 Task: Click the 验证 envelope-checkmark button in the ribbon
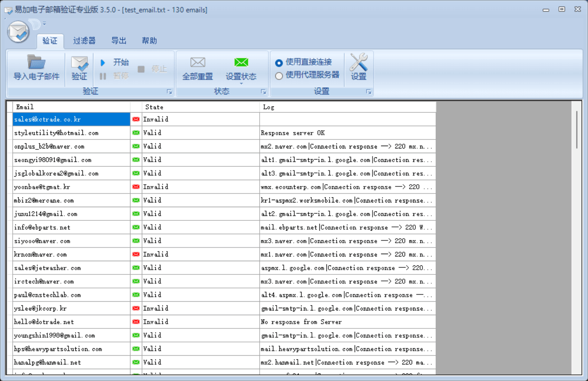tap(79, 69)
